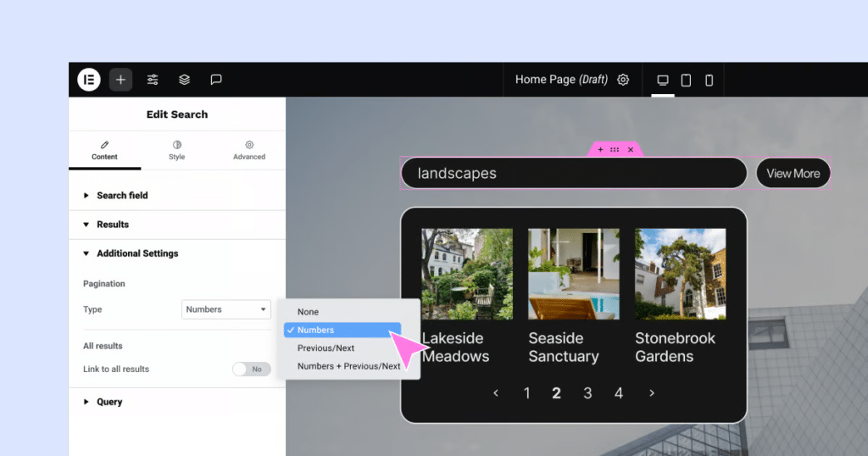Open Lakeside Meadows thumbnail
The width and height of the screenshot is (868, 456).
point(467,274)
